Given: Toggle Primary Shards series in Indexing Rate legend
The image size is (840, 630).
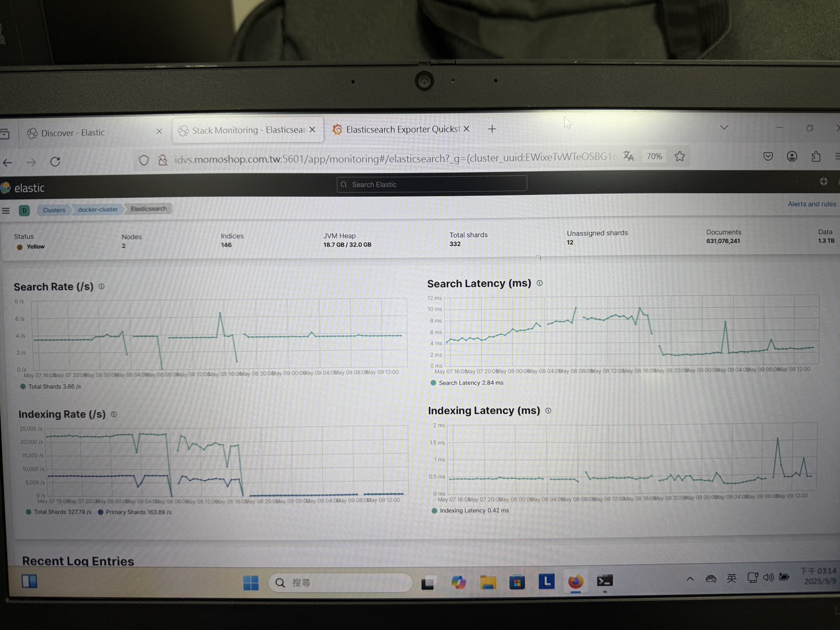Looking at the screenshot, I should coord(138,512).
